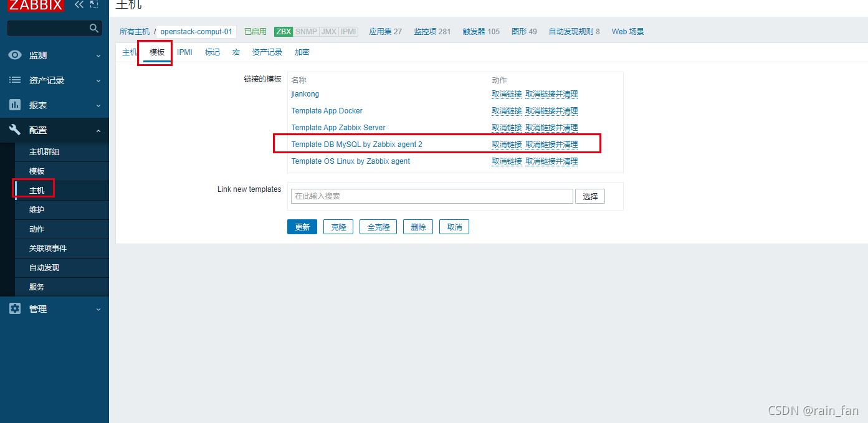
Task: Click the eye icon beside 监测
Action: (x=15, y=55)
